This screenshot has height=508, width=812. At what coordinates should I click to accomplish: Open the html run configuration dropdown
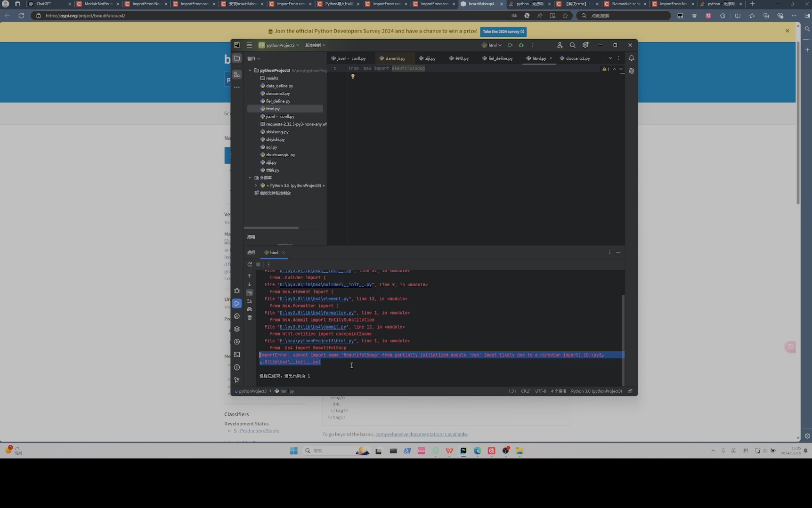click(493, 45)
